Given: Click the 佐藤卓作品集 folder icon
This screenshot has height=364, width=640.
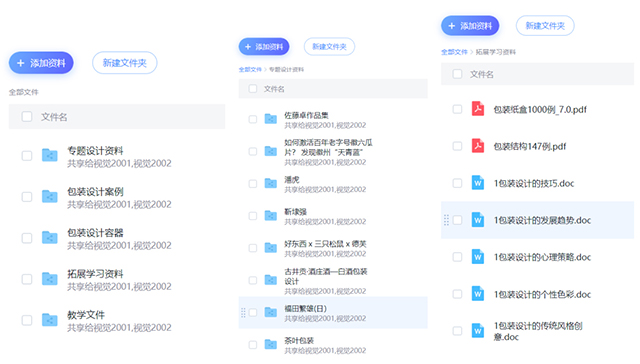Looking at the screenshot, I should coord(271,119).
